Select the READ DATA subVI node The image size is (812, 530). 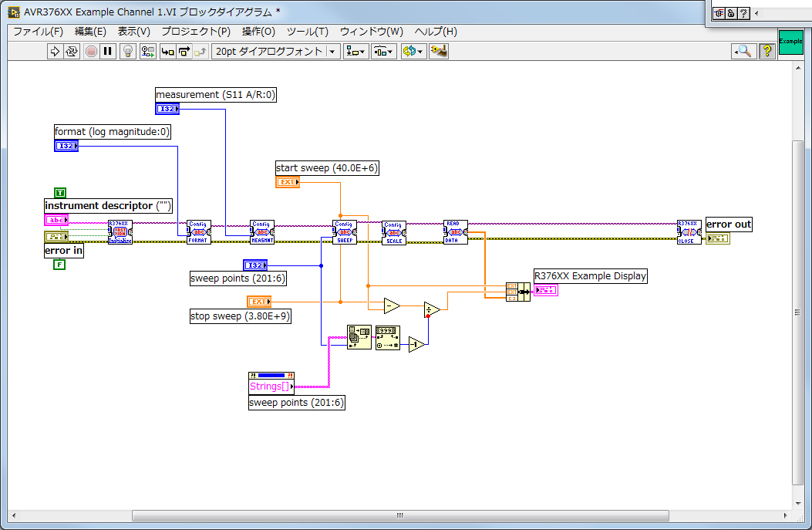(x=456, y=232)
